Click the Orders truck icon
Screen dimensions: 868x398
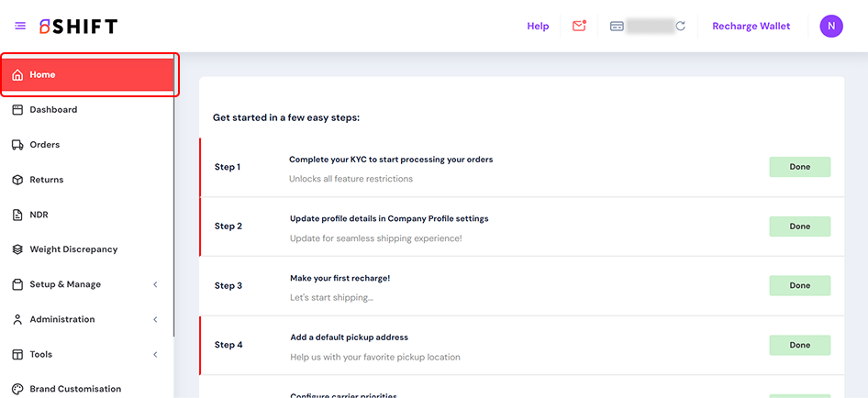(17, 145)
